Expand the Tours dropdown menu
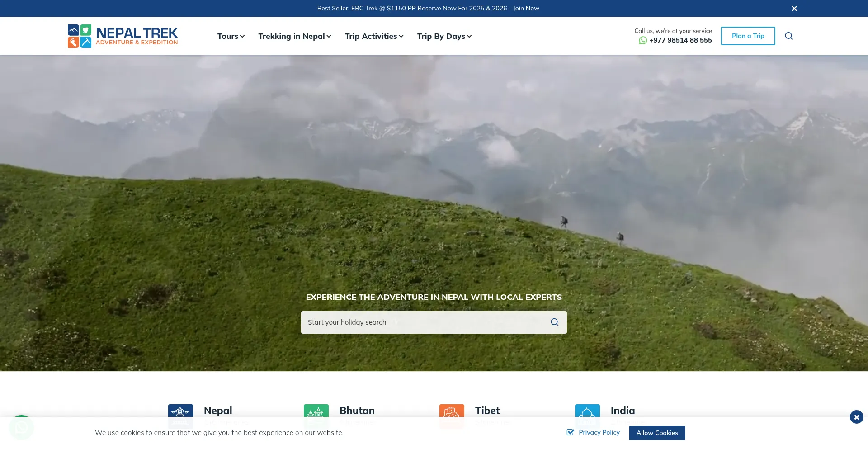This screenshot has width=868, height=449. 231,36
